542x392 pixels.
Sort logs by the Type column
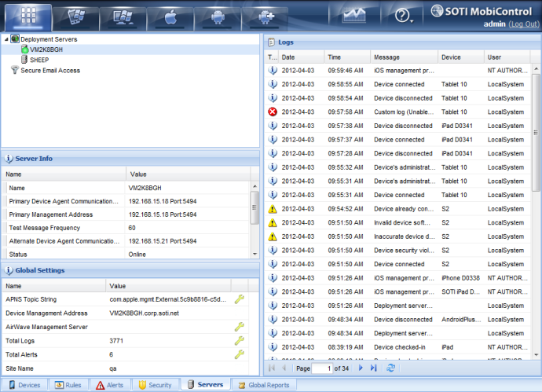[272, 57]
